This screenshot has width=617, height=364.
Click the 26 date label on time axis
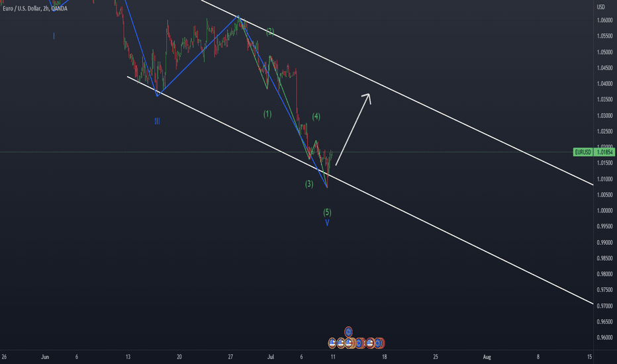click(x=4, y=357)
